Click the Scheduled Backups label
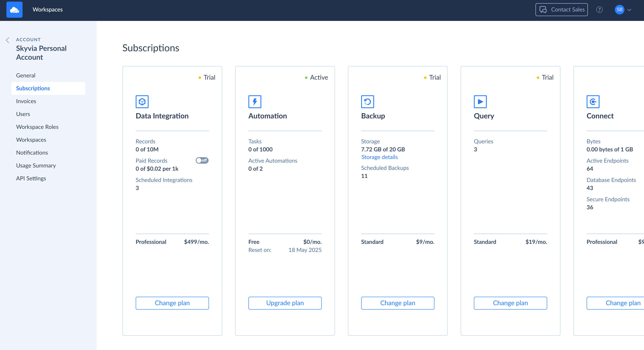The height and width of the screenshot is (350, 644). pos(385,168)
